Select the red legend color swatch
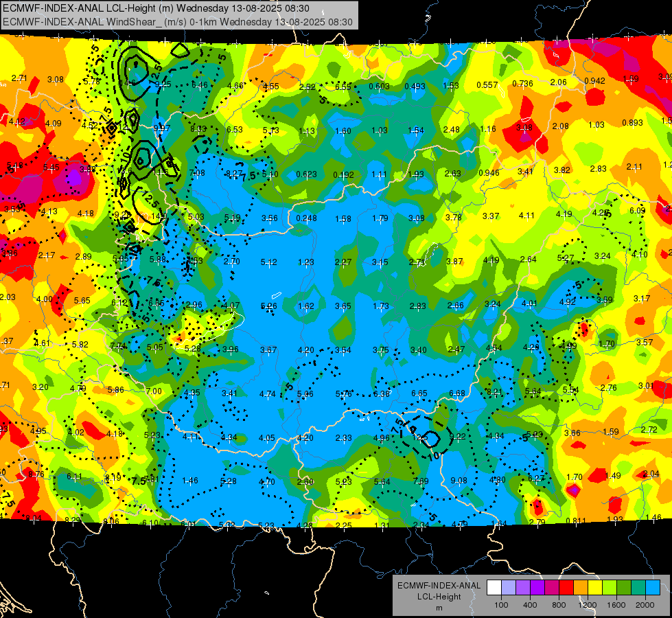672x618 pixels. (566, 588)
